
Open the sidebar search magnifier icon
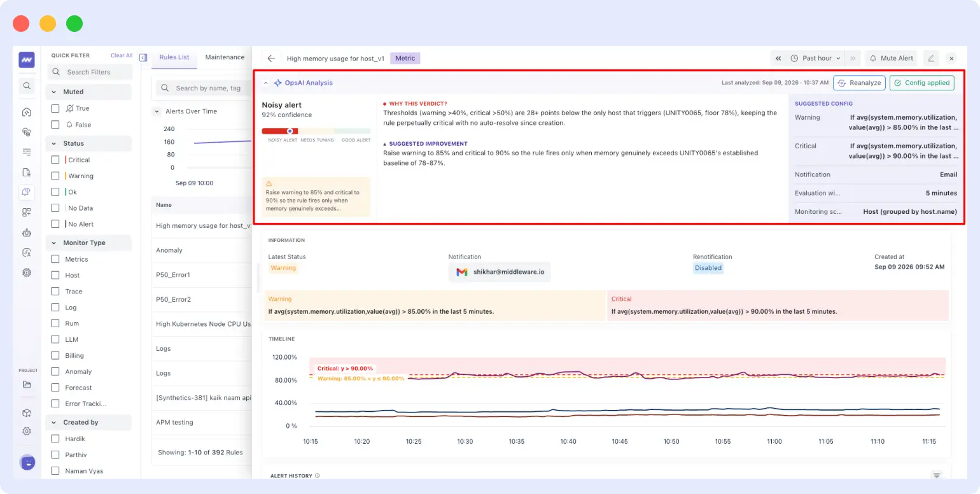click(x=27, y=85)
